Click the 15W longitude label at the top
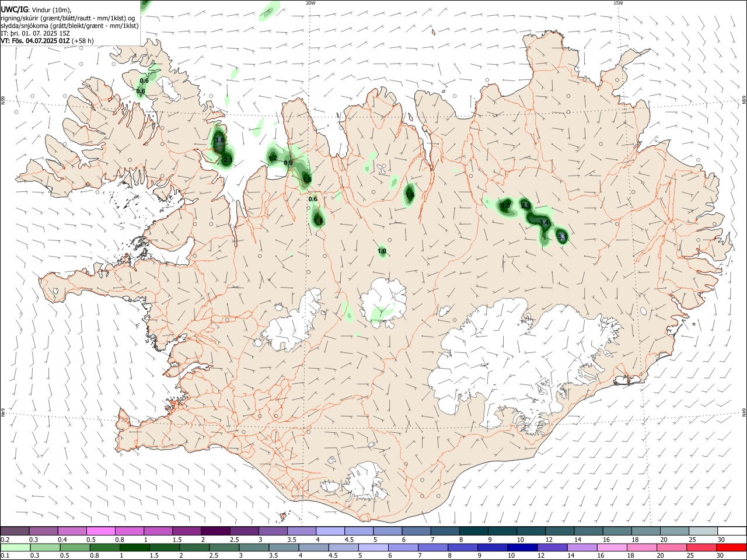This screenshot has height=560, width=747. [x=618, y=3]
